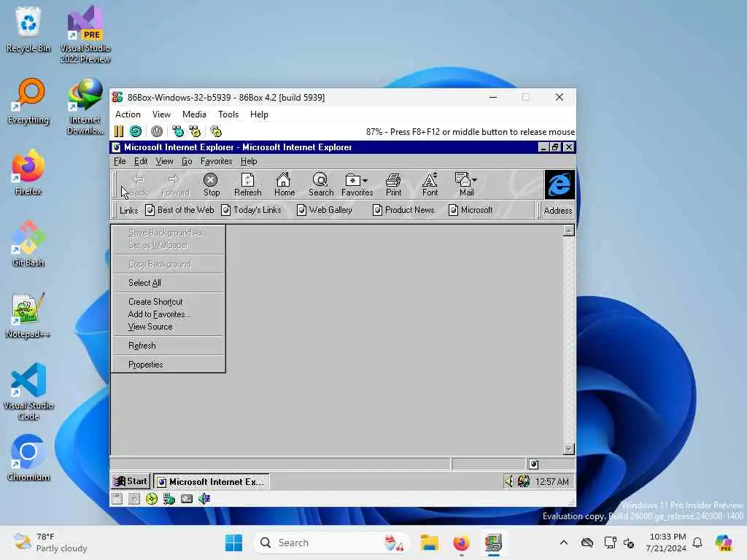
Task: Click the Address bar label
Action: [558, 211]
